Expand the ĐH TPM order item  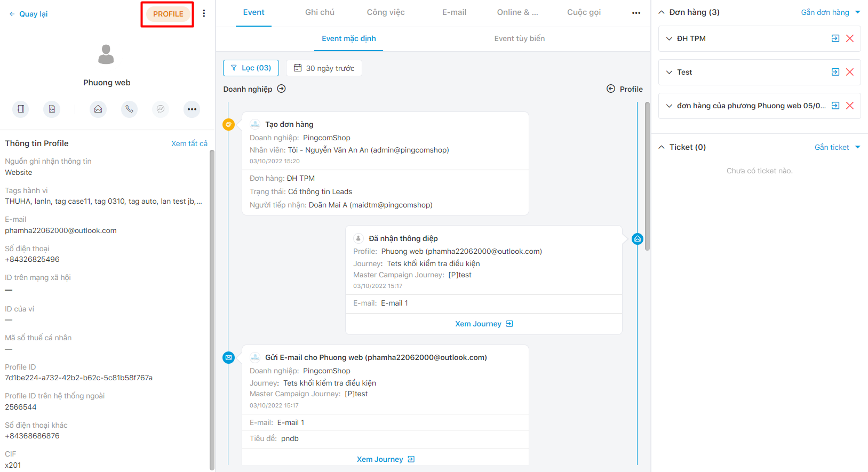pos(669,38)
